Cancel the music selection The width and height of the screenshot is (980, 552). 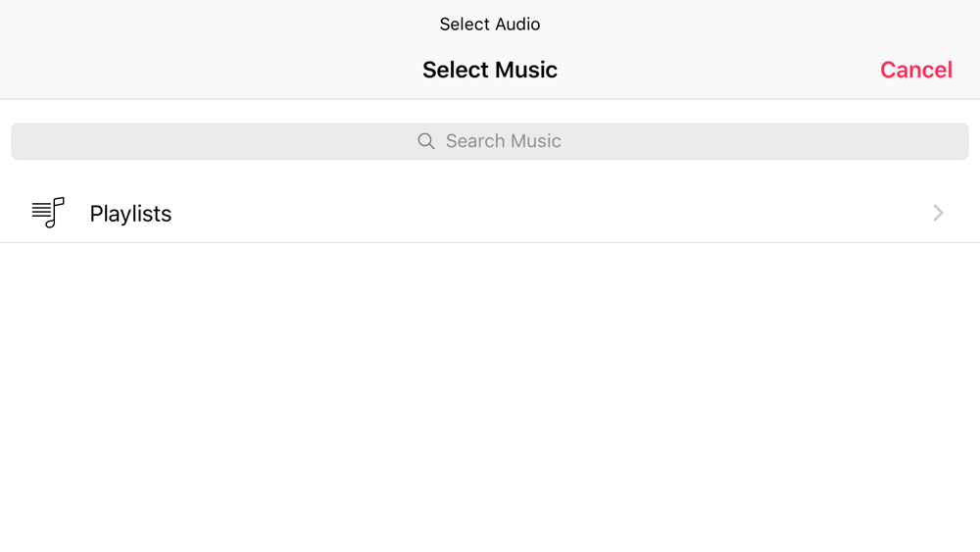tap(915, 70)
